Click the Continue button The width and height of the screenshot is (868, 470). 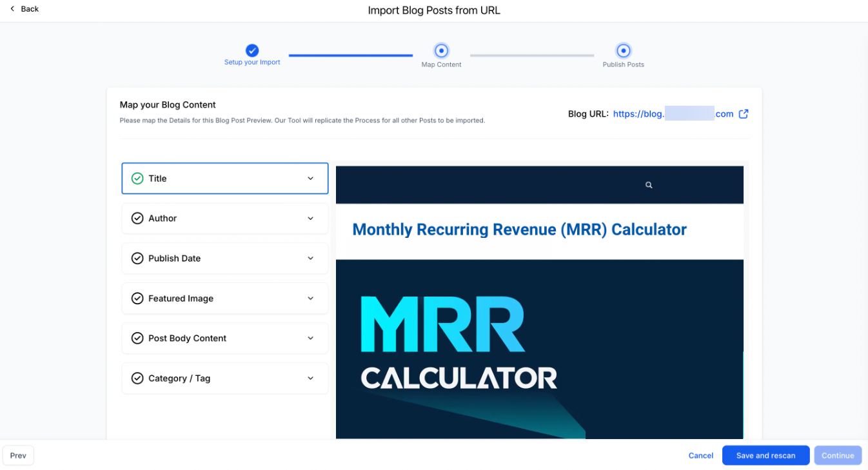point(838,456)
